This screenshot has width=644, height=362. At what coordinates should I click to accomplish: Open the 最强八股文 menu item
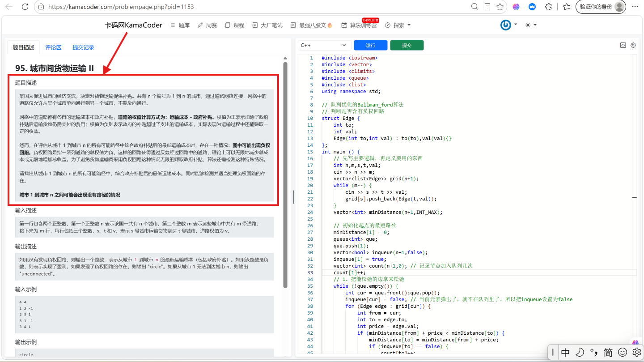coord(311,25)
